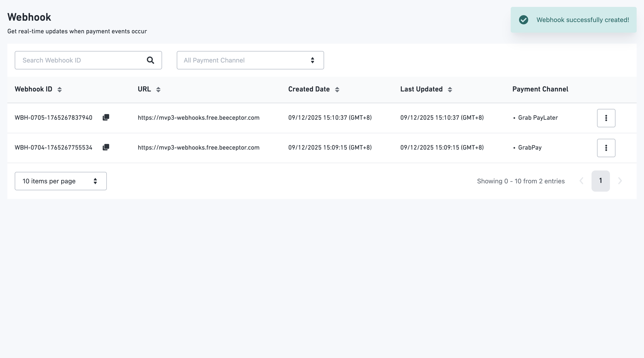Click the first row's beeceptor URL

[x=198, y=118]
